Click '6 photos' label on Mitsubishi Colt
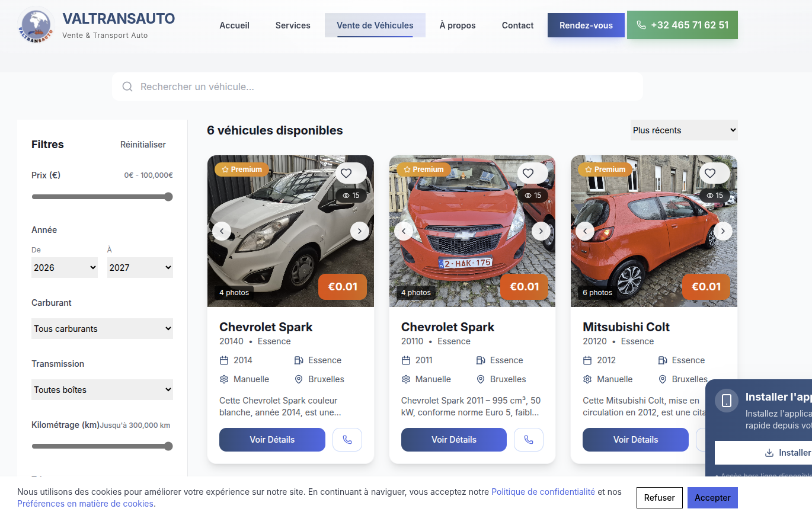This screenshot has height=512, width=812. tap(597, 293)
